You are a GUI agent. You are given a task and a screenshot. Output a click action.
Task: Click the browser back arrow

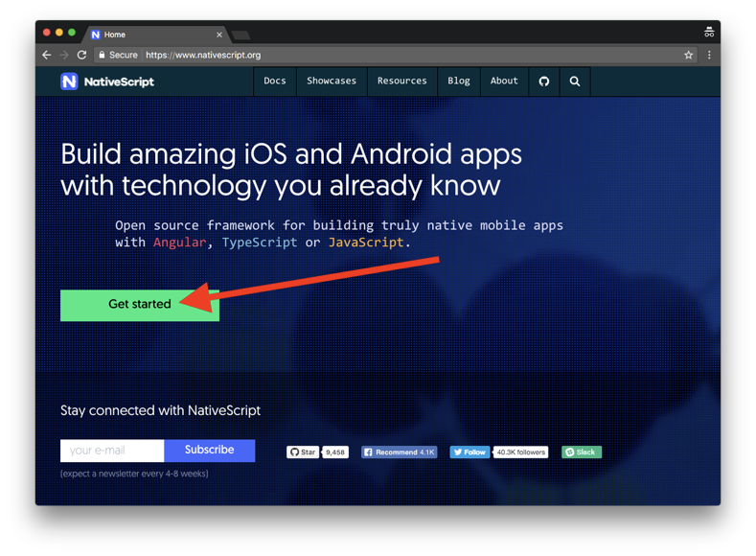coord(46,55)
